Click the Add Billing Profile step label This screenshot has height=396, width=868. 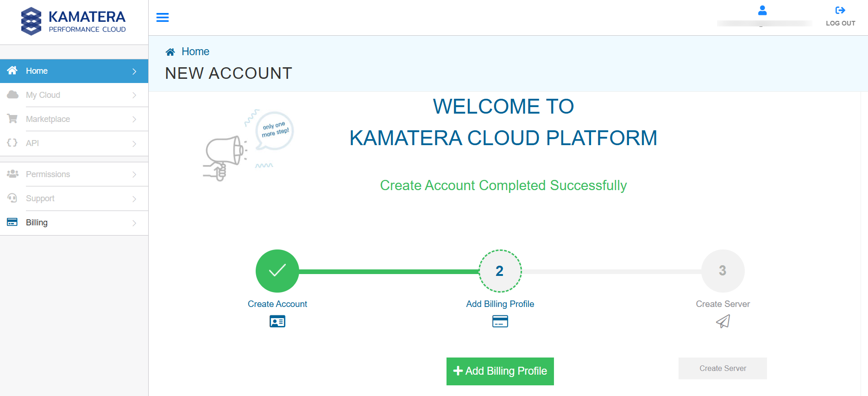pos(500,304)
